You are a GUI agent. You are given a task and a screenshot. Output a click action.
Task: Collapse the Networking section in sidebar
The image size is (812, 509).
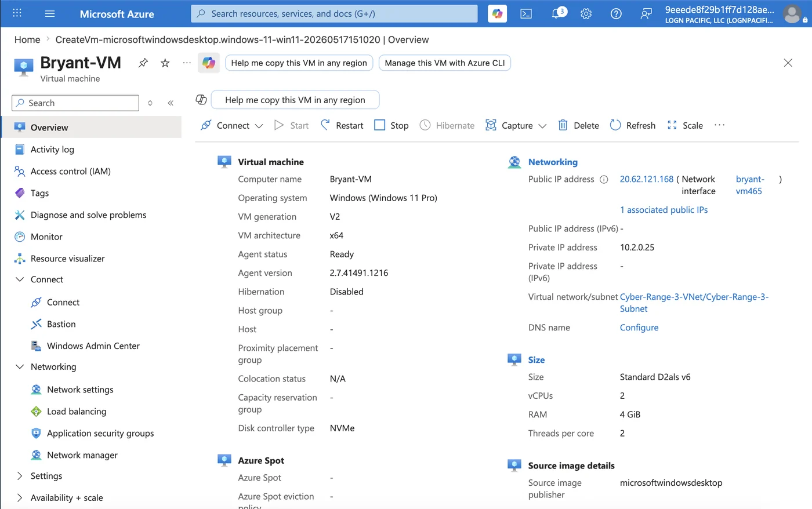point(20,367)
